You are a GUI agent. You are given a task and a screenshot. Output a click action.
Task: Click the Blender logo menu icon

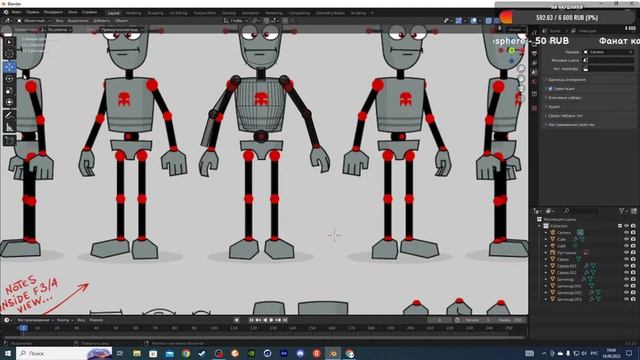pos(6,13)
